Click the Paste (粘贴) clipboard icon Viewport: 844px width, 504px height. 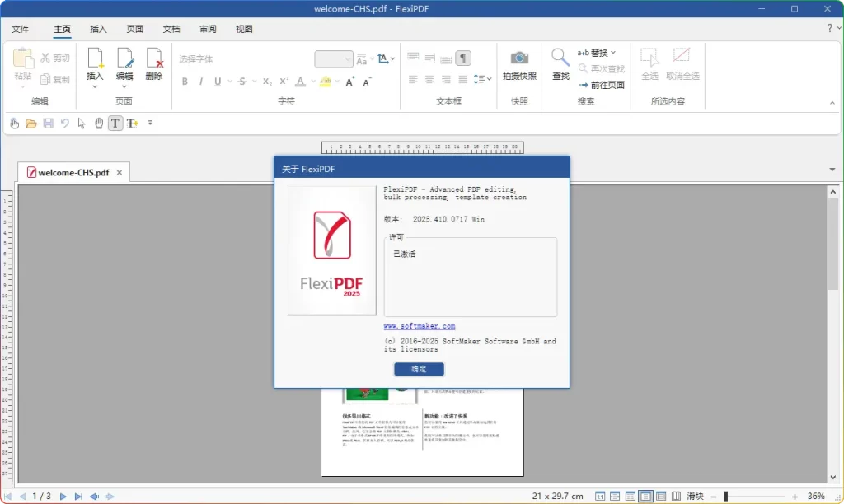tap(23, 58)
